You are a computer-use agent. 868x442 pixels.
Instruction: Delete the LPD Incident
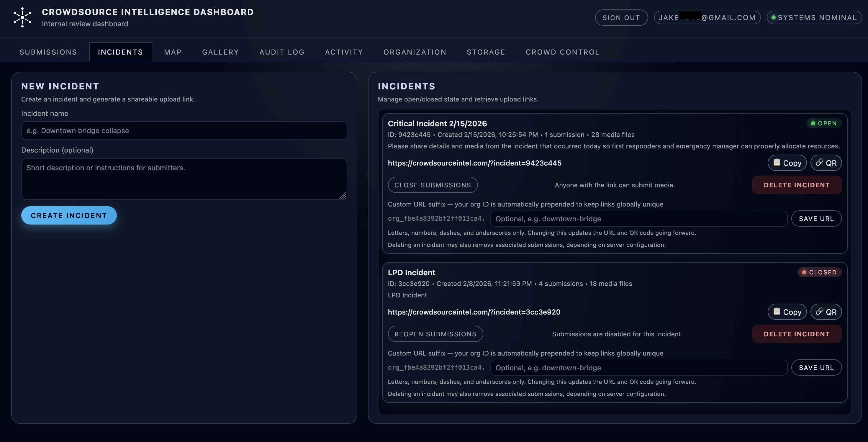[797, 333]
